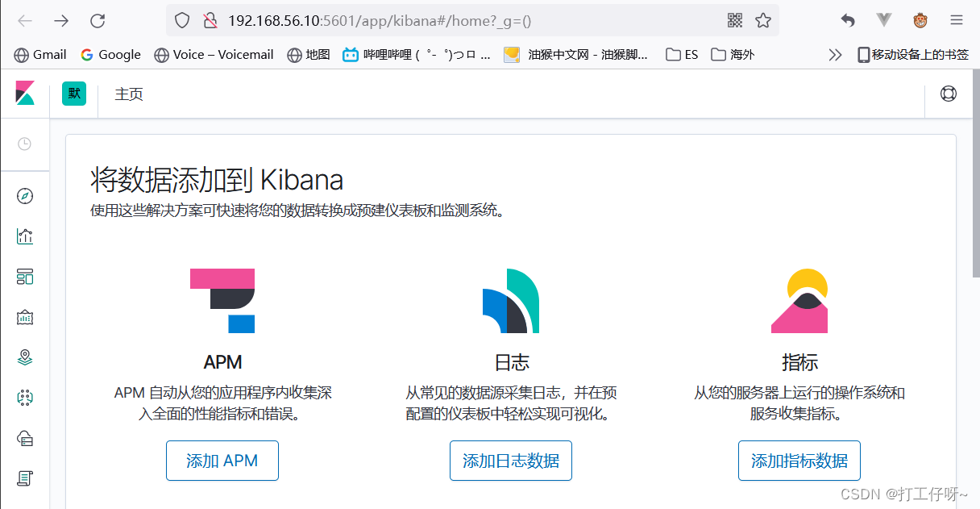Go forward with the browser forward arrow
Screen dimensions: 980x509
[61, 21]
